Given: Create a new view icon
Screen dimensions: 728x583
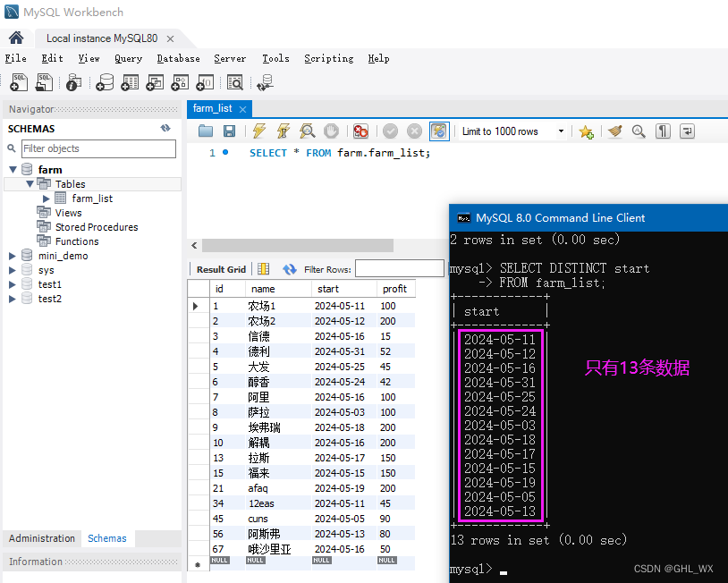Looking at the screenshot, I should click(155, 82).
